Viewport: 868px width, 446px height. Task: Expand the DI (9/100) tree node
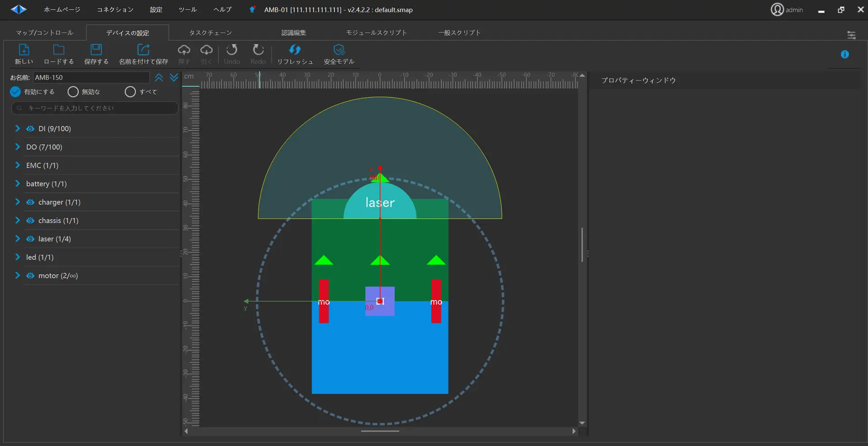pyautogui.click(x=18, y=129)
